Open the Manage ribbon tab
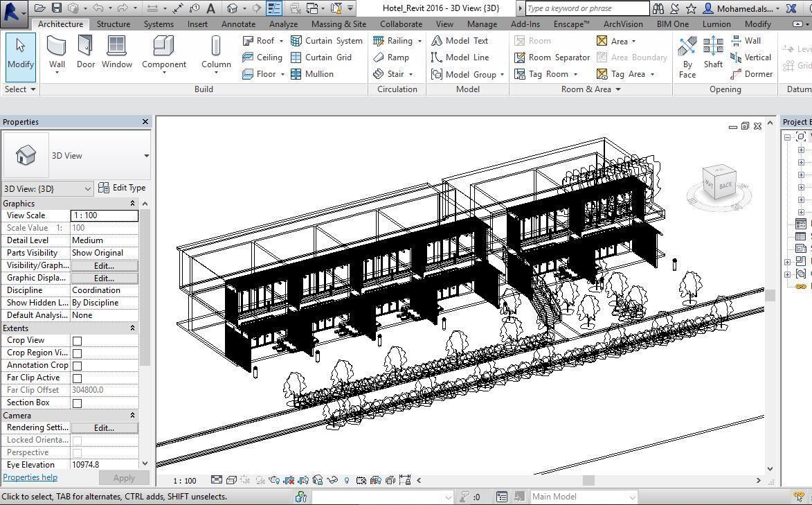 [482, 24]
